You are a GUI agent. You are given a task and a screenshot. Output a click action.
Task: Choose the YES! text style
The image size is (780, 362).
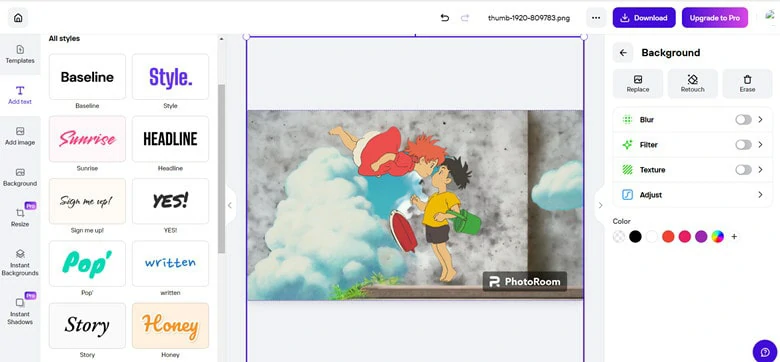click(170, 201)
